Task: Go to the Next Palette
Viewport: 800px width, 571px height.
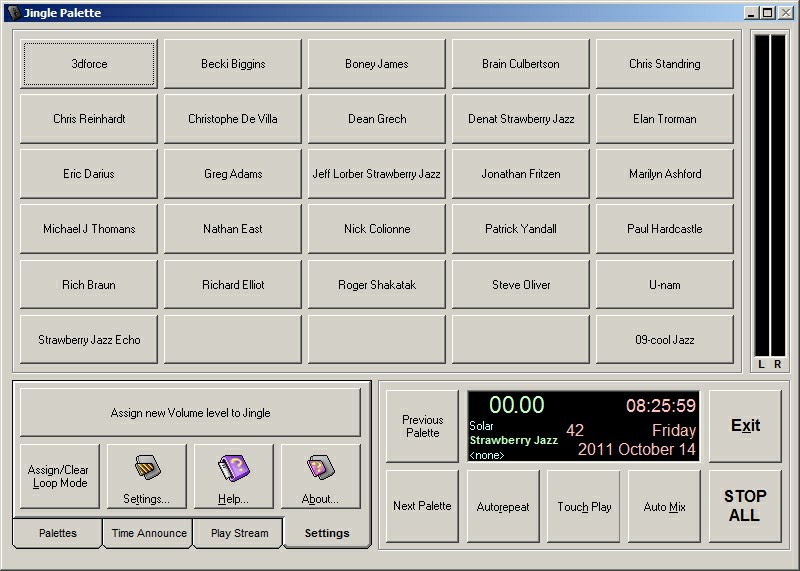Action: pyautogui.click(x=422, y=506)
